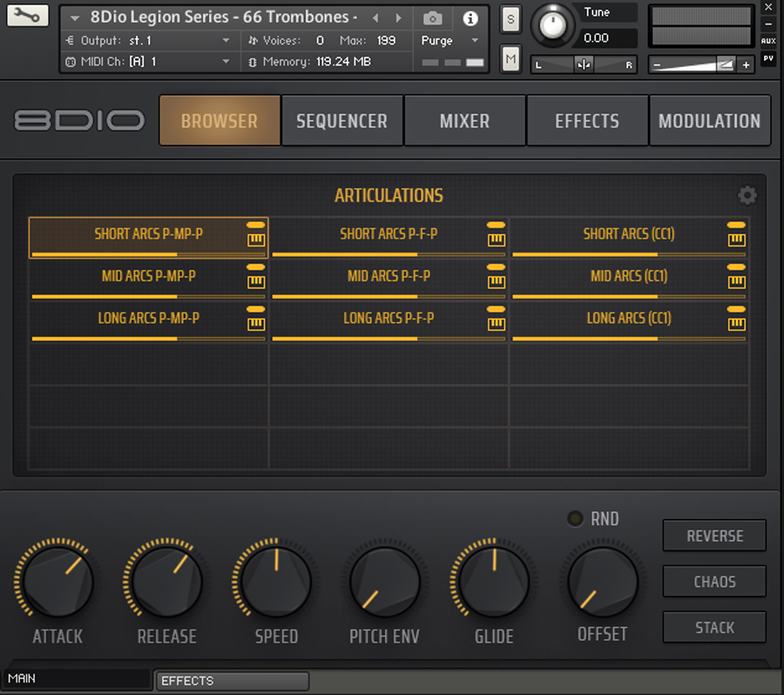784x695 pixels.
Task: Click the Tune knob
Action: point(552,25)
